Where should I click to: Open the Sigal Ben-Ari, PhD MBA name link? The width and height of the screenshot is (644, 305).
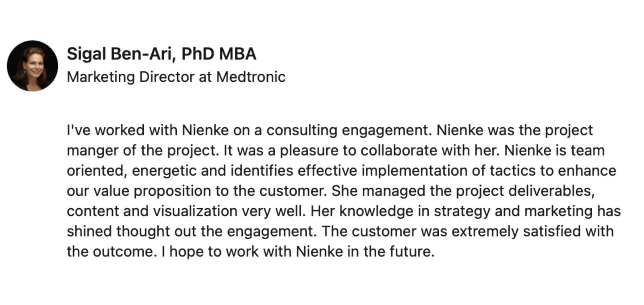pyautogui.click(x=161, y=54)
